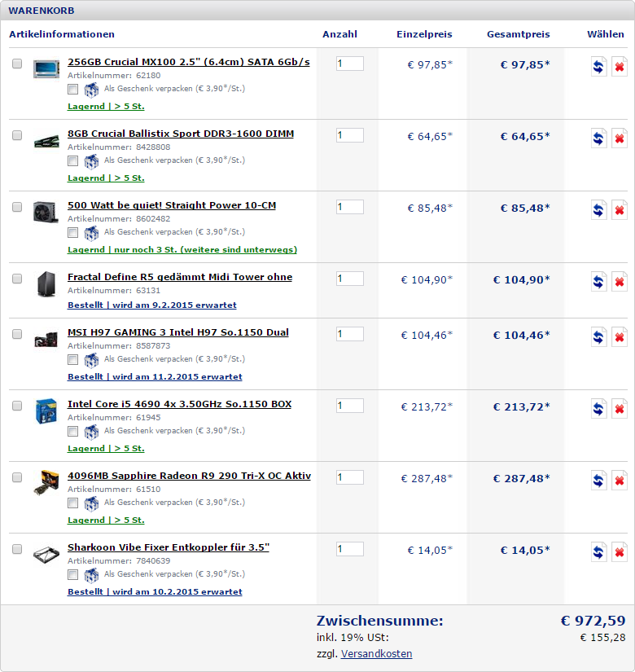Open Sharkoon Vibe Fixer Entkoppler link

(x=169, y=547)
